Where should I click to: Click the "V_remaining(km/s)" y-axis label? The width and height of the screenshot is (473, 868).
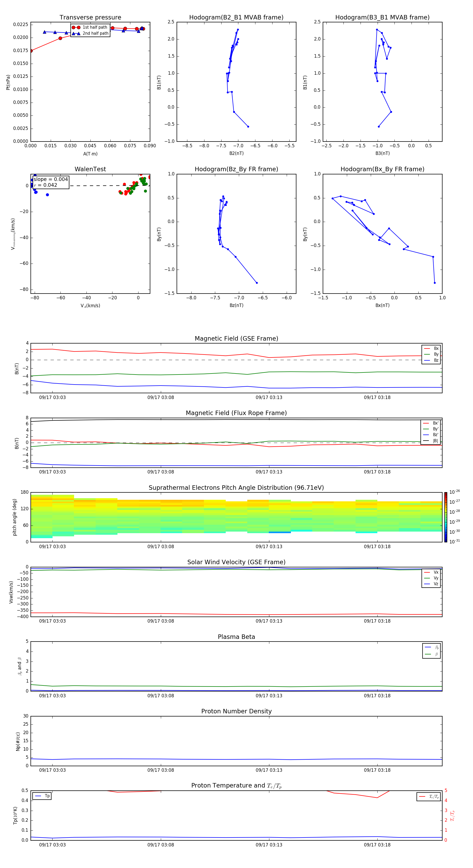coord(13,234)
